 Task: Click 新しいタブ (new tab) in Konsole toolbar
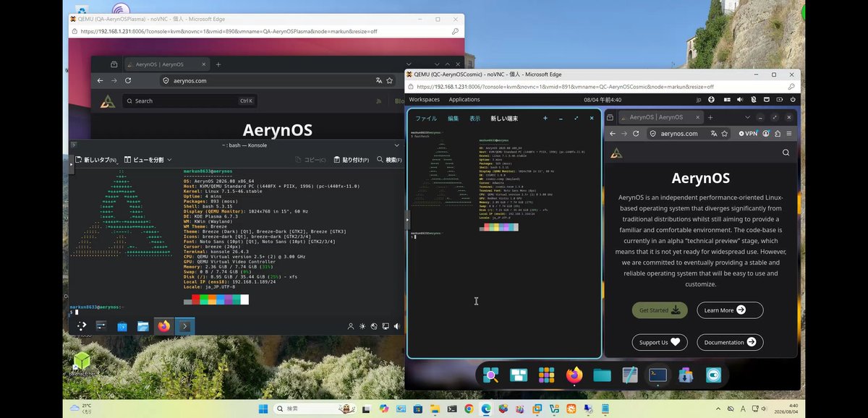pos(97,160)
